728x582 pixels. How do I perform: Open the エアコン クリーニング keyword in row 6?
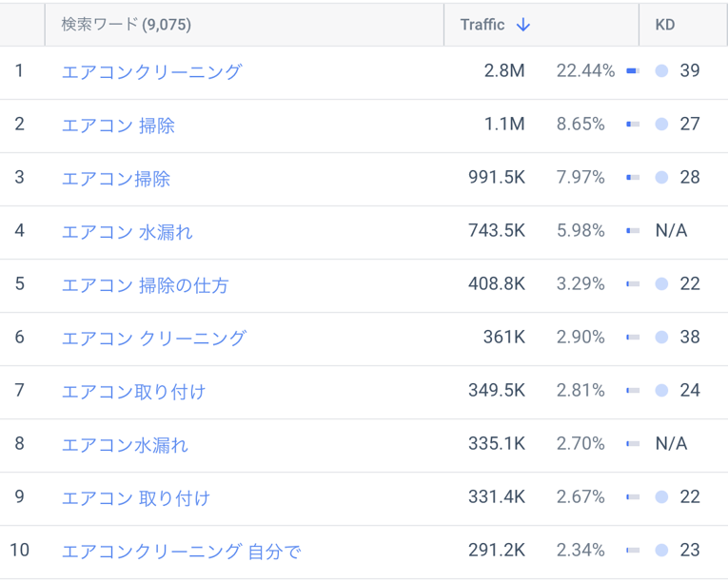153,338
